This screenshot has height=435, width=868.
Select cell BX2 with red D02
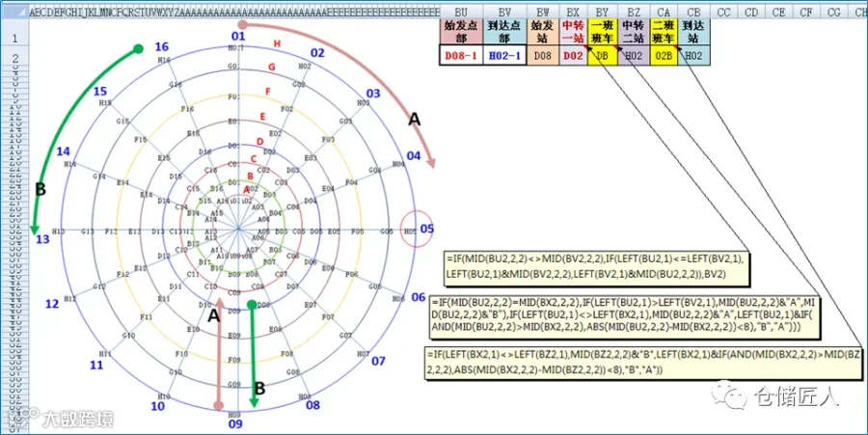[573, 55]
